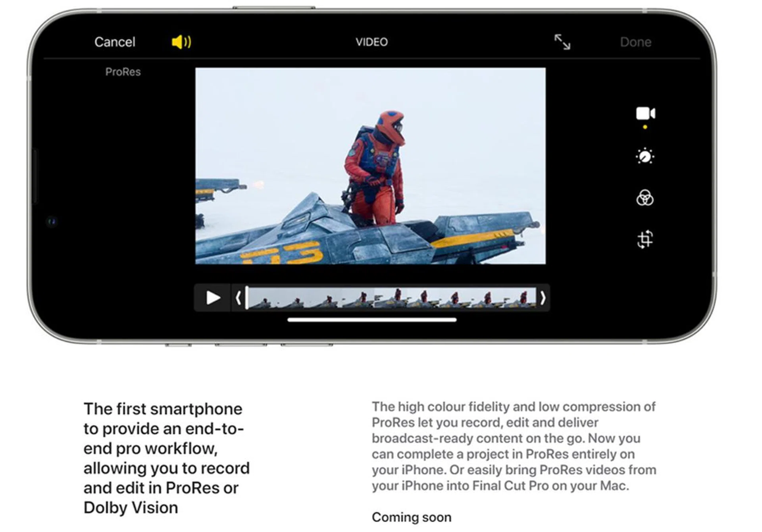Mute the video sound speaker icon
This screenshot has height=532, width=762.
(x=181, y=42)
